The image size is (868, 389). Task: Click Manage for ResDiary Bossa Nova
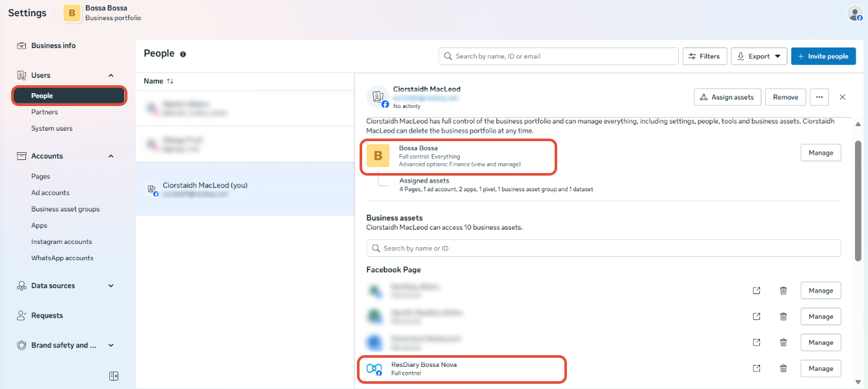pos(821,368)
